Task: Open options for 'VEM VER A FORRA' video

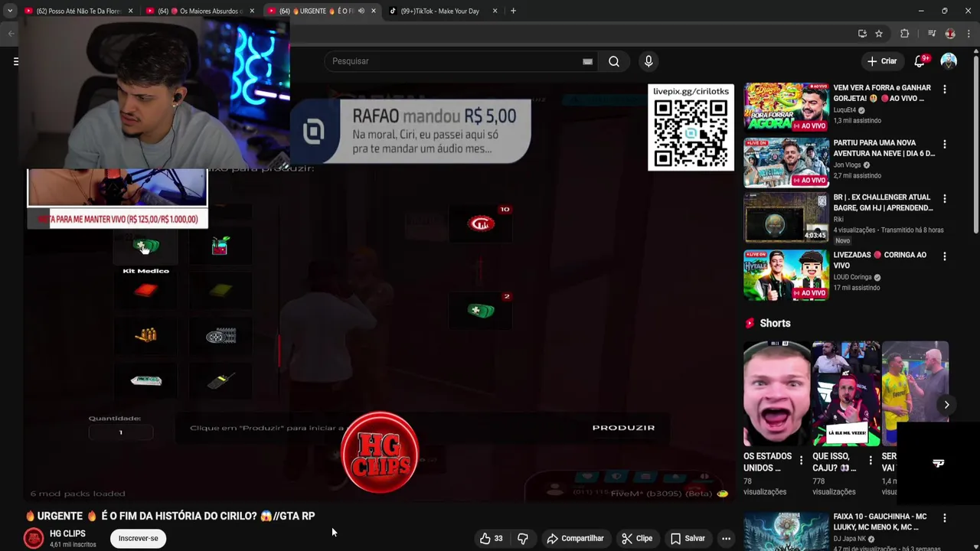Action: (x=945, y=90)
